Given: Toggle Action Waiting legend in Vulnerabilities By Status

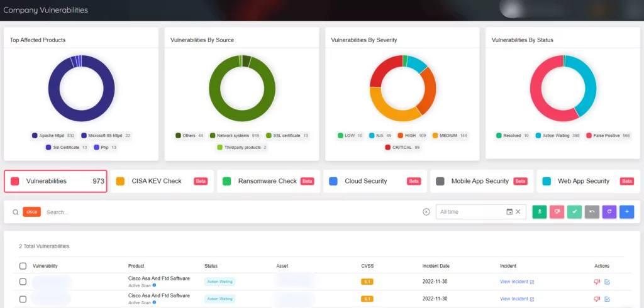Looking at the screenshot, I should pyautogui.click(x=558, y=136).
